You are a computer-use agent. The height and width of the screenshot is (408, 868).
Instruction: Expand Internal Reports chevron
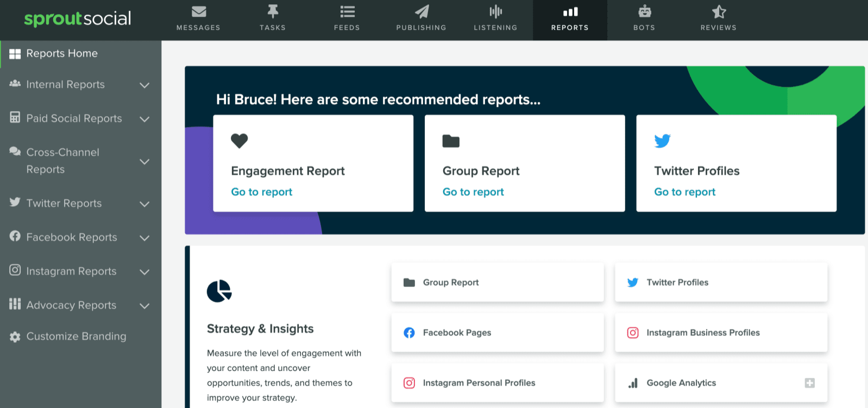pyautogui.click(x=144, y=85)
